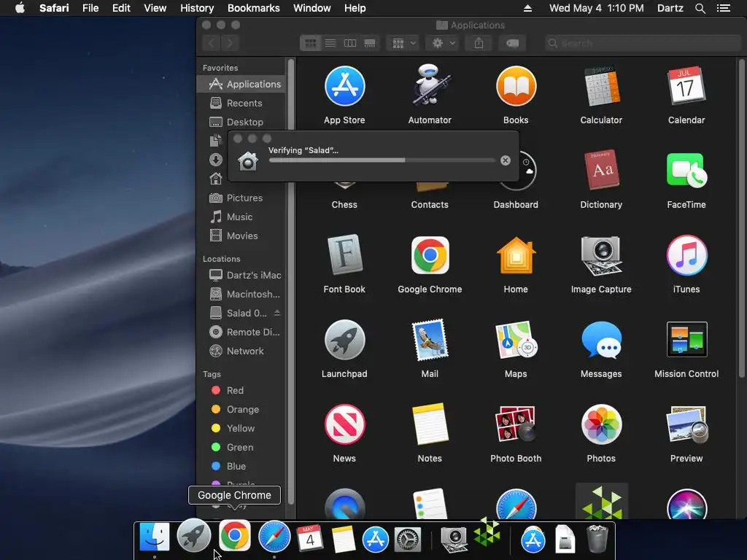Open Finder from the Dock
Image resolution: width=747 pixels, height=560 pixels.
[x=154, y=537]
